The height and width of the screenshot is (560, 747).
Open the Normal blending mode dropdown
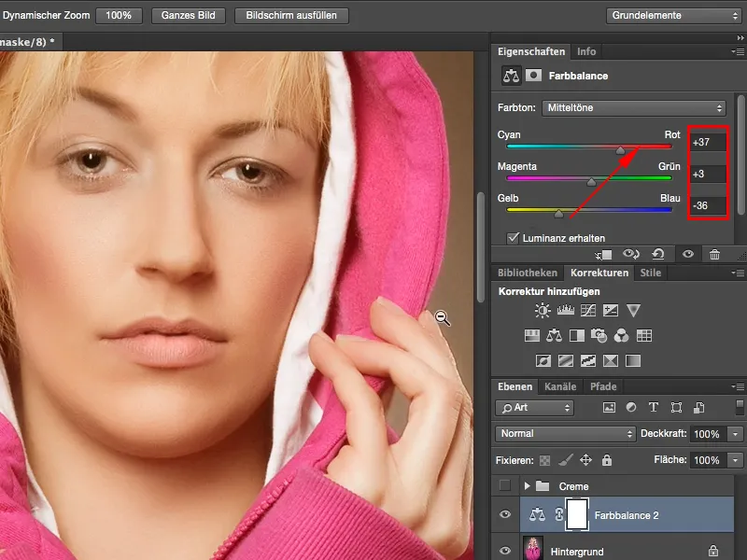click(x=565, y=434)
